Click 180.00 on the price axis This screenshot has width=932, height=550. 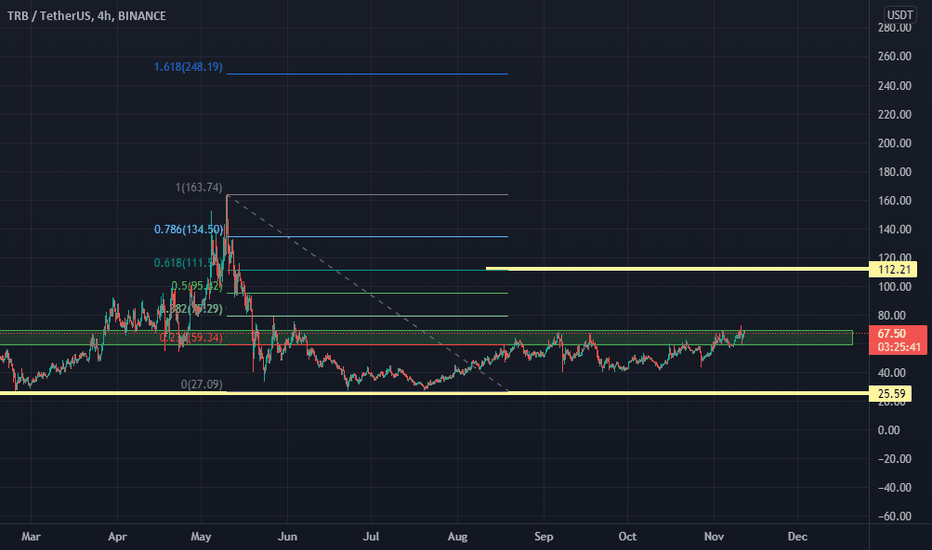[894, 172]
